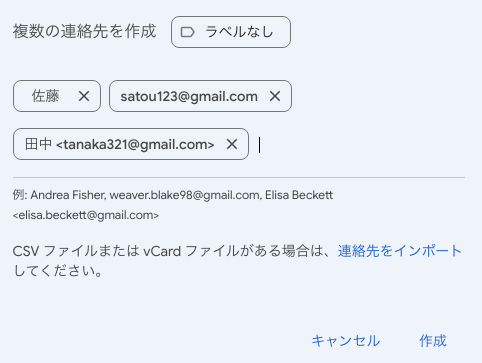The height and width of the screenshot is (363, 482).
Task: Click the label tag icon beside ラベルなし
Action: coord(187,32)
